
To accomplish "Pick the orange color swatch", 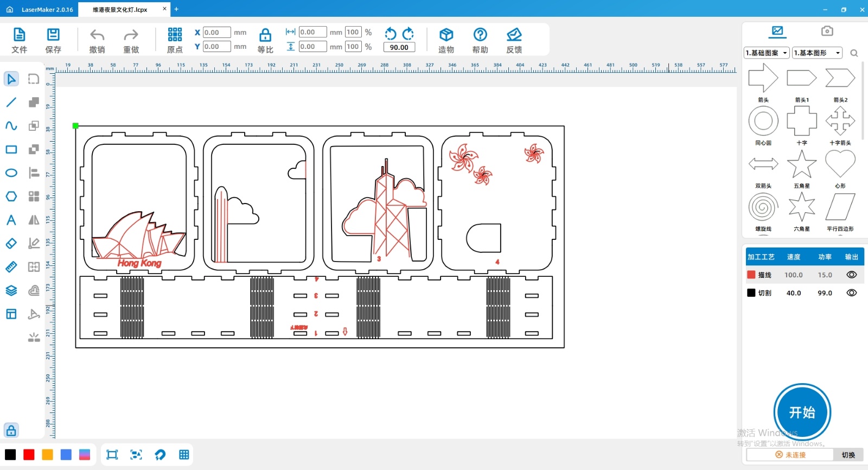I will pos(48,455).
